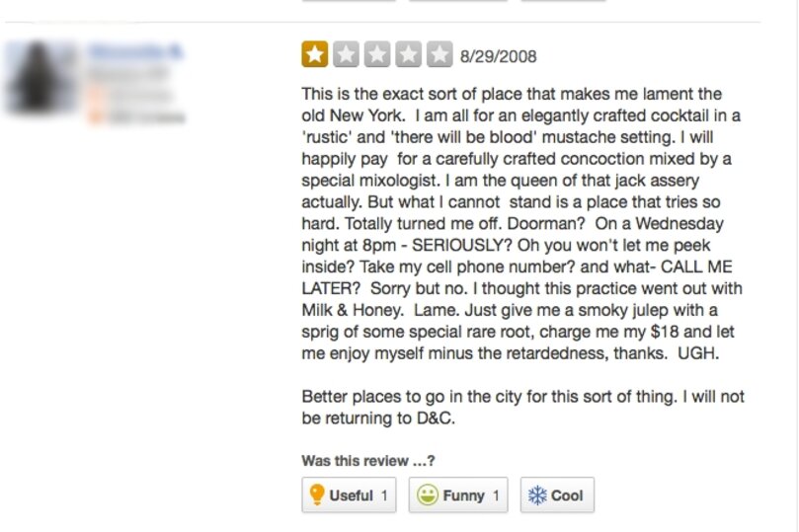Image resolution: width=799 pixels, height=532 pixels.
Task: Click the blue snowflake icon
Action: [x=537, y=495]
